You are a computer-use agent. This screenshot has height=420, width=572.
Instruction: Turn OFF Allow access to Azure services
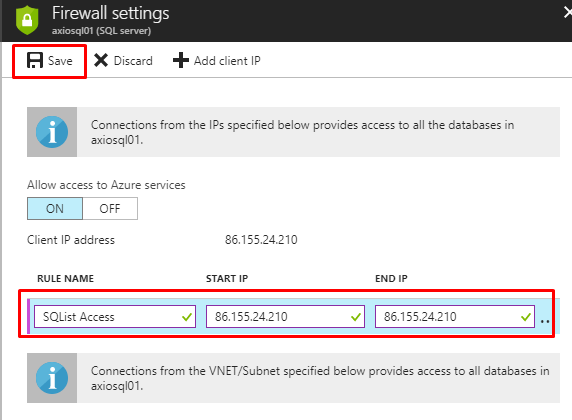point(110,208)
